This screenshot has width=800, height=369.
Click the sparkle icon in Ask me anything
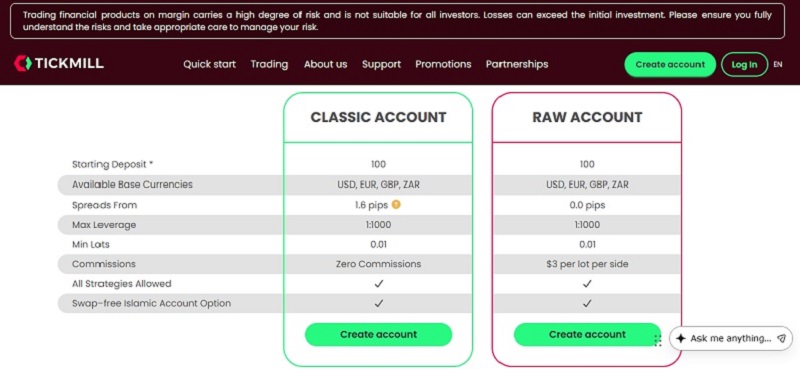pyautogui.click(x=681, y=338)
